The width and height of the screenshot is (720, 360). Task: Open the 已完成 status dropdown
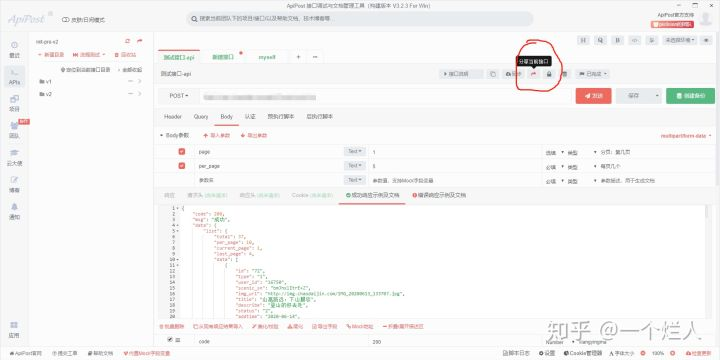click(593, 74)
